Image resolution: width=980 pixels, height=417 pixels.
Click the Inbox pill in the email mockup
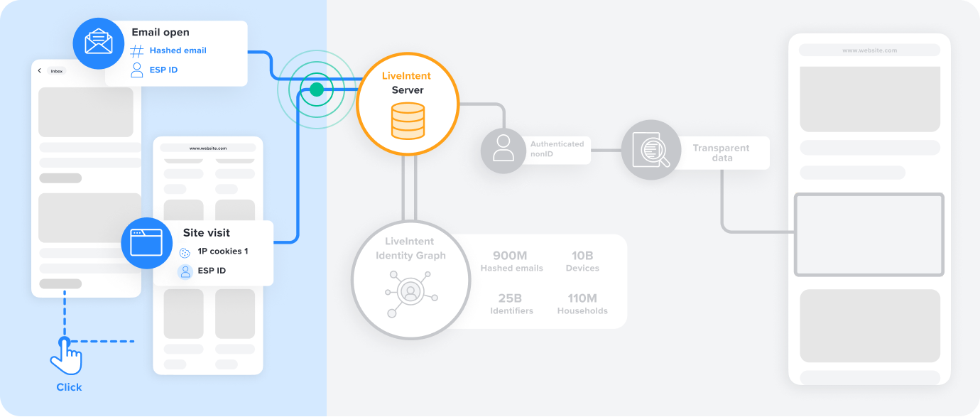(x=56, y=71)
